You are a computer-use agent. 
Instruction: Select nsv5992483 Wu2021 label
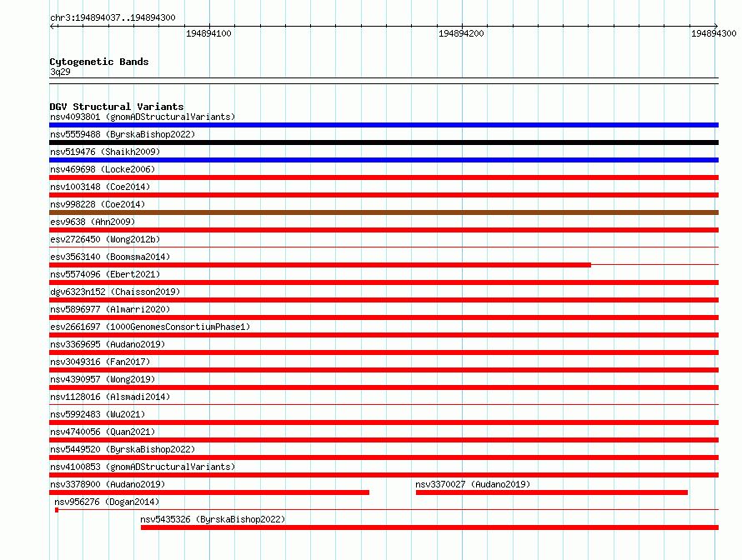(98, 414)
